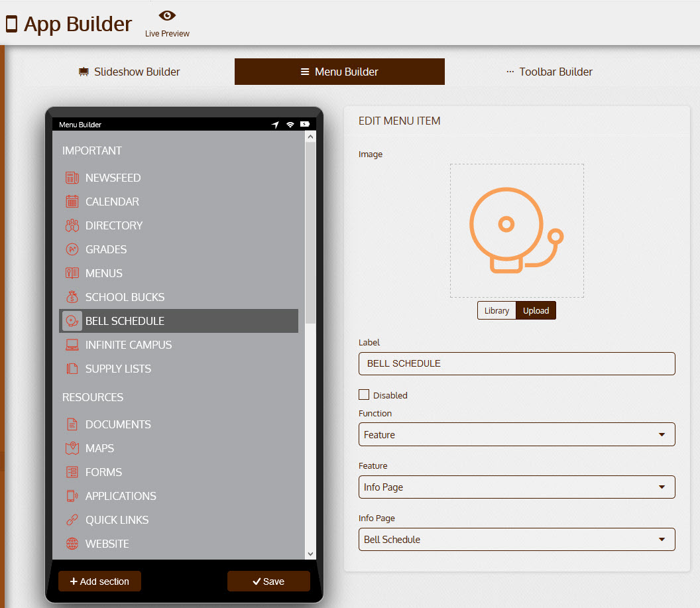
Task: Click the Quick Links chain icon
Action: click(72, 520)
